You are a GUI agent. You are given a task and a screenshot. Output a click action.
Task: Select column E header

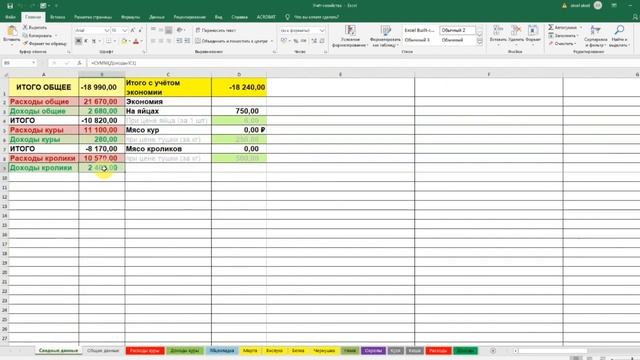coord(340,74)
